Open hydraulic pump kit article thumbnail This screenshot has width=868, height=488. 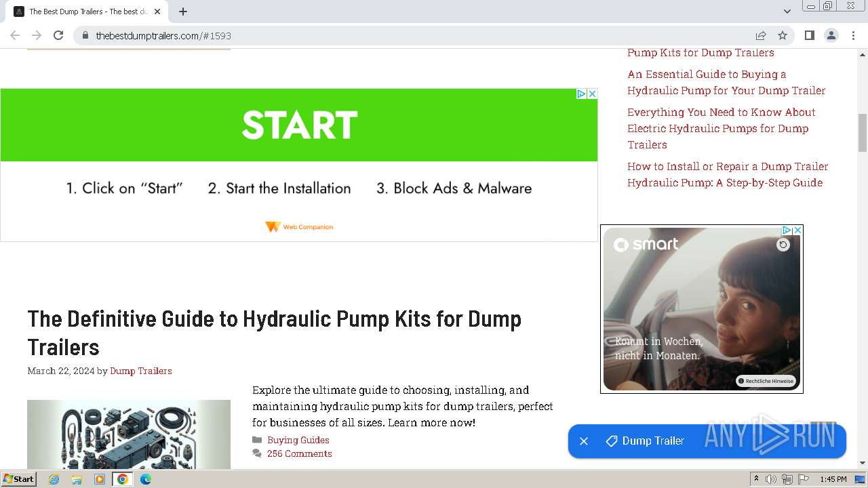tap(129, 434)
